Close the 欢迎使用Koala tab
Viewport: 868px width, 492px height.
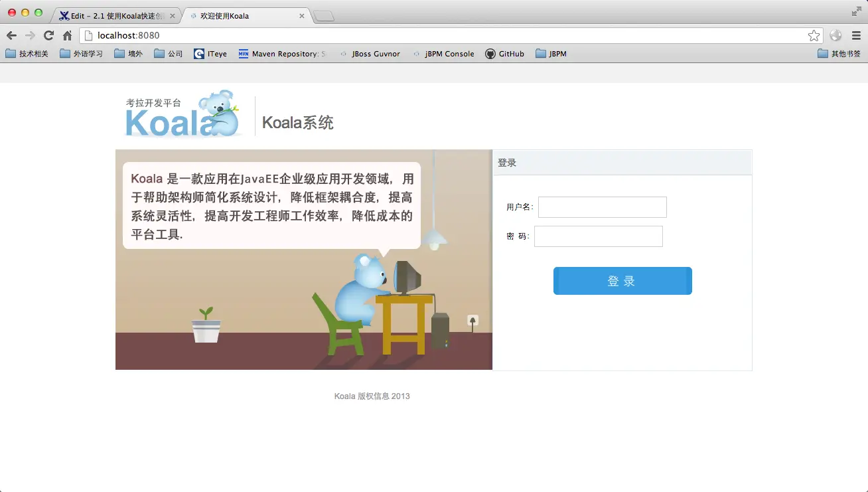pyautogui.click(x=302, y=16)
